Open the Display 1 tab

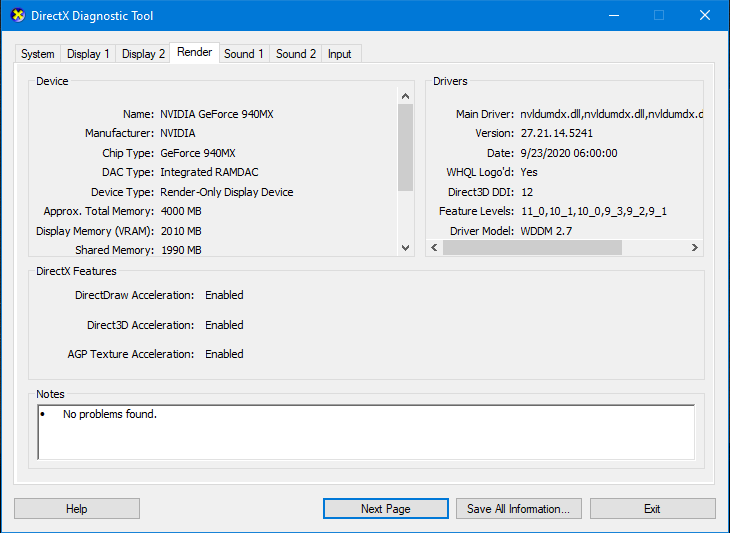coord(88,54)
